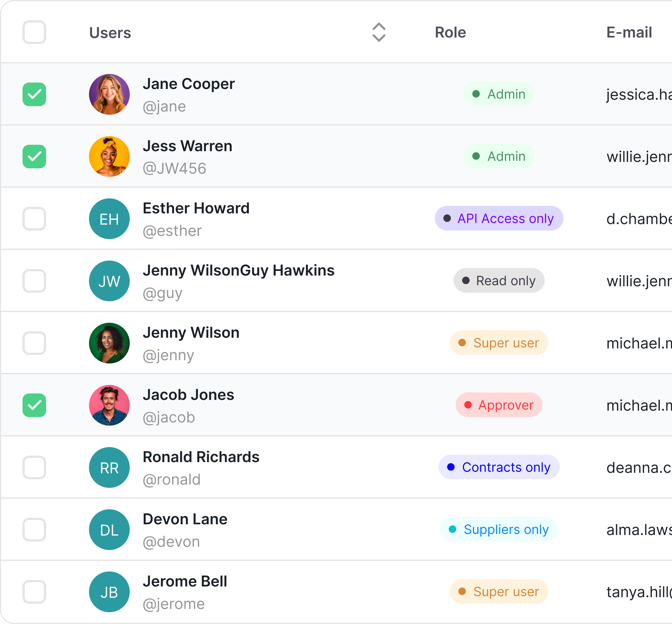Click the DL initials avatar

tap(109, 529)
